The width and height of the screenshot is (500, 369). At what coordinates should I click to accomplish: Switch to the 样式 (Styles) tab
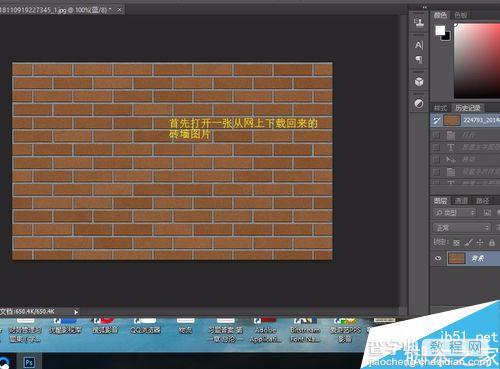tap(440, 108)
